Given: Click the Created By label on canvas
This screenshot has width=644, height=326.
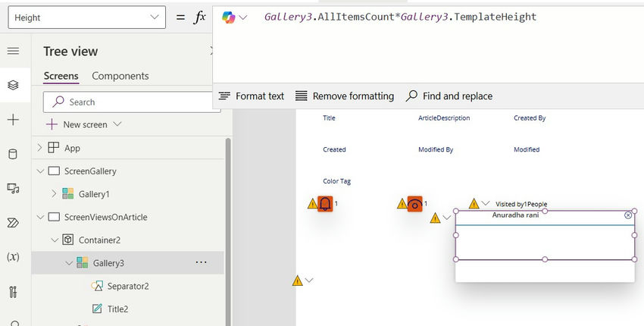Looking at the screenshot, I should click(530, 118).
